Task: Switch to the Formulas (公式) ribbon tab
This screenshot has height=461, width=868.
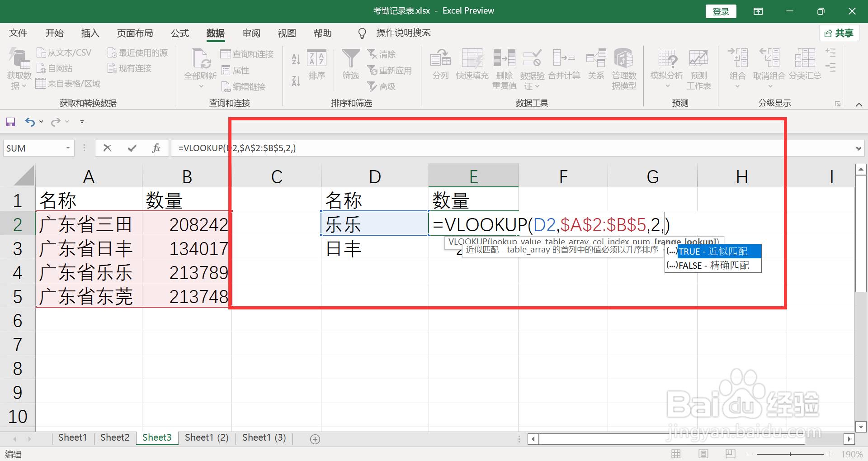Action: pyautogui.click(x=179, y=33)
